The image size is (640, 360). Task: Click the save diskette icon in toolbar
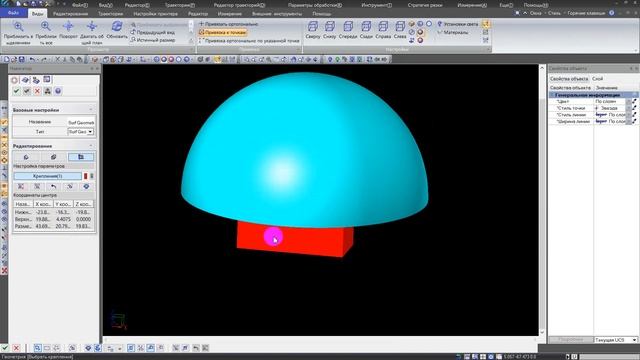pyautogui.click(x=22, y=60)
